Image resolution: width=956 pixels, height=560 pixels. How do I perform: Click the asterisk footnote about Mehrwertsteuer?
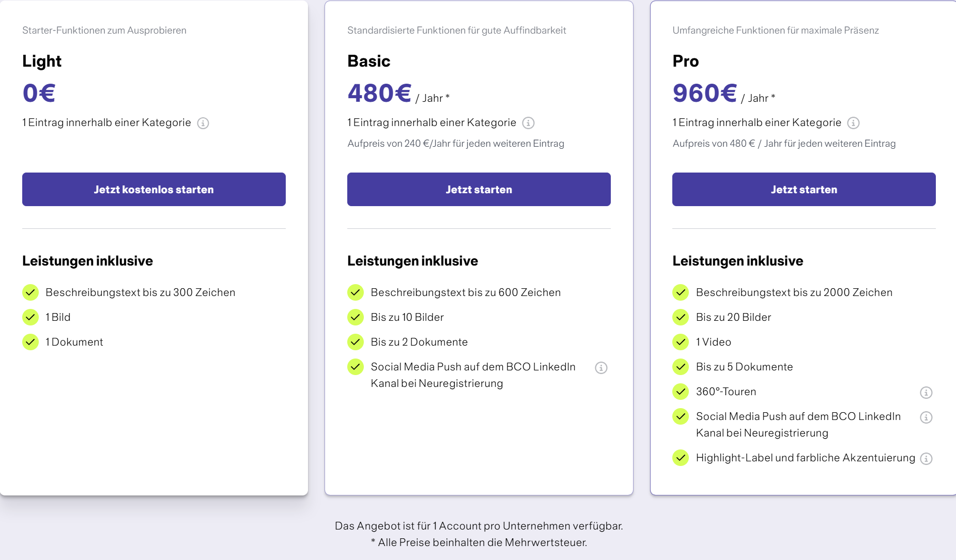coord(479,542)
